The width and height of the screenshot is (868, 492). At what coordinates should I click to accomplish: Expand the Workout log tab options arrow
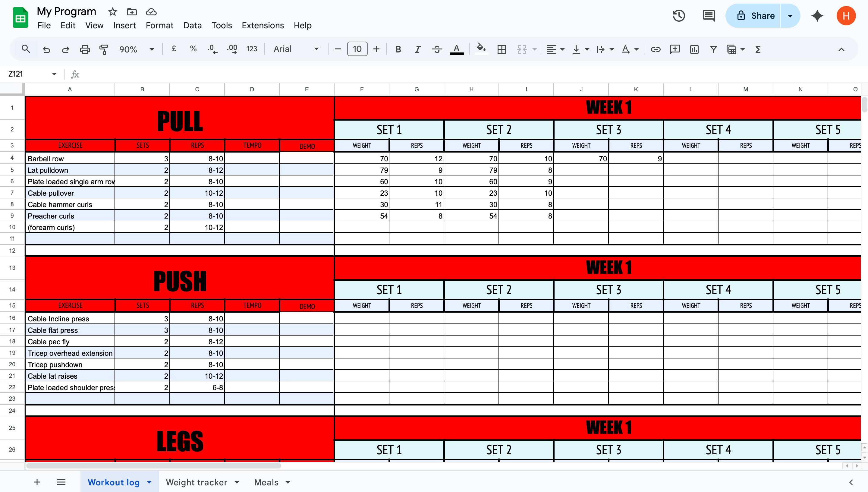[x=149, y=482]
